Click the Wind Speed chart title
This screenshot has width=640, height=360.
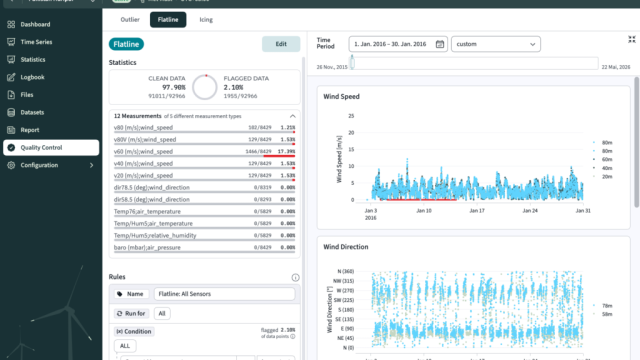341,97
